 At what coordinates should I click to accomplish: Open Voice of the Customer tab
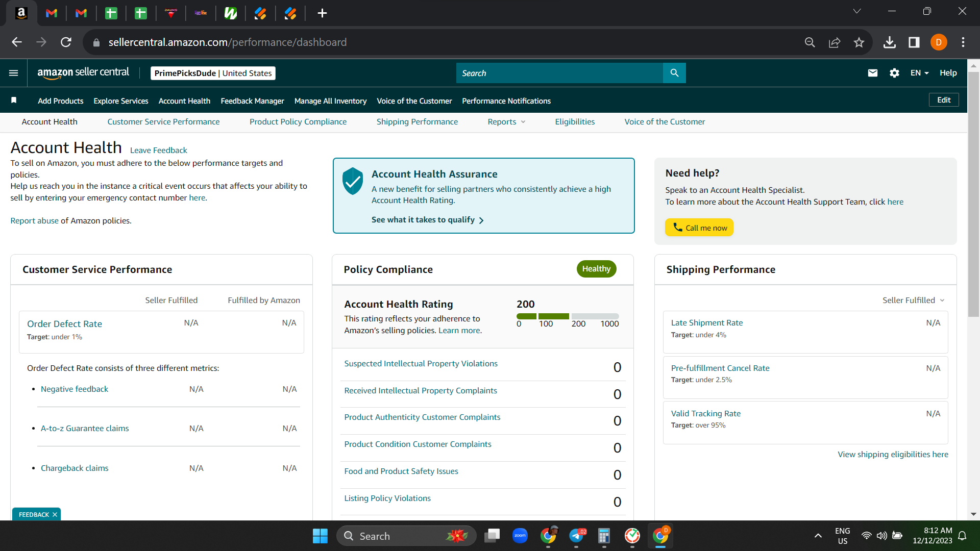click(665, 122)
